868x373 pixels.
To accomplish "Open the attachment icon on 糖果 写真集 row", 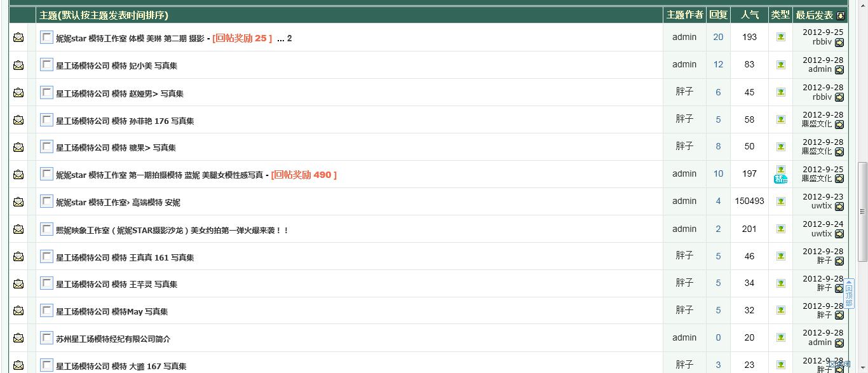I will coord(780,146).
